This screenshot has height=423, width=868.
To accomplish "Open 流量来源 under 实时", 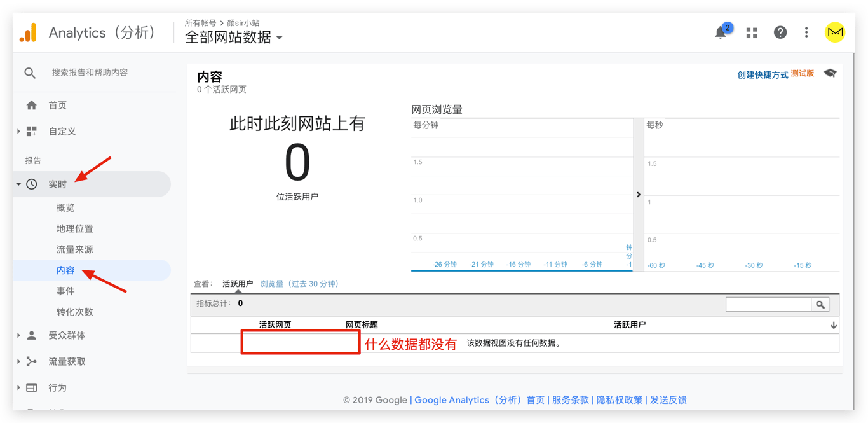I will pos(75,250).
